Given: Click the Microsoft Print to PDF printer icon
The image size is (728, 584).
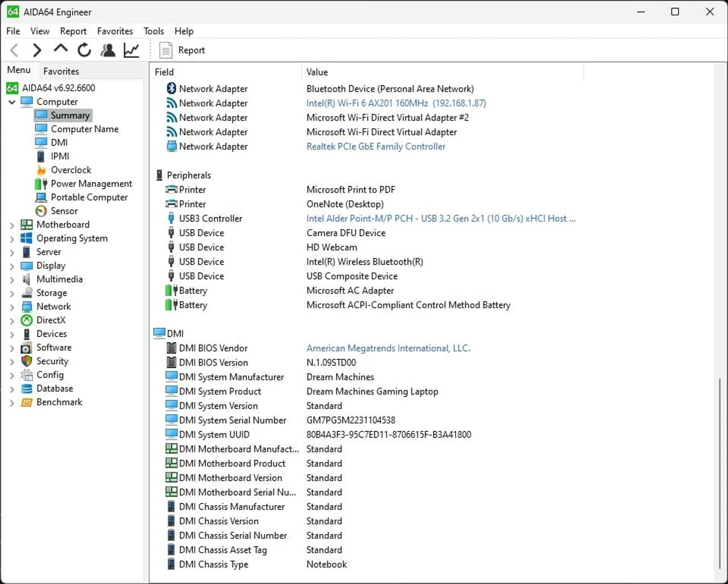Looking at the screenshot, I should [171, 189].
